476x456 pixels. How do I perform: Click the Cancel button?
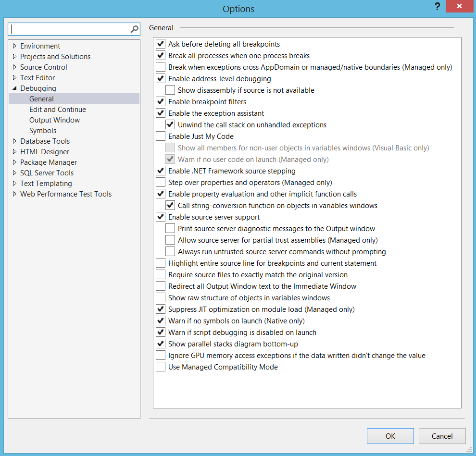coord(442,436)
